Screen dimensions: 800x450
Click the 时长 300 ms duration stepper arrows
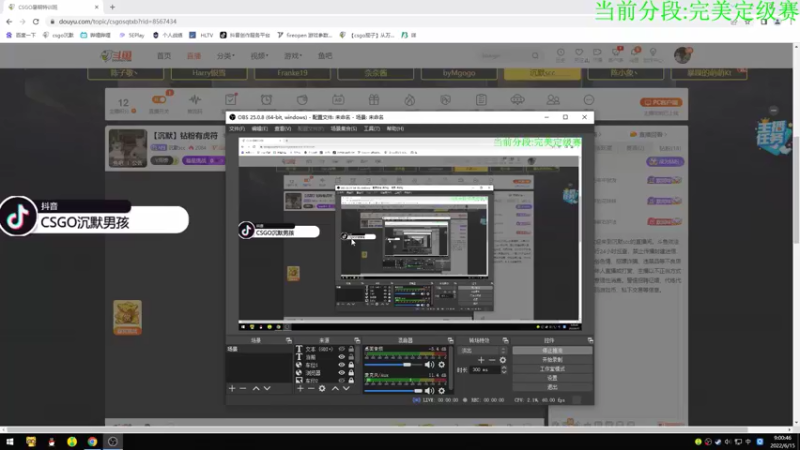(x=504, y=370)
